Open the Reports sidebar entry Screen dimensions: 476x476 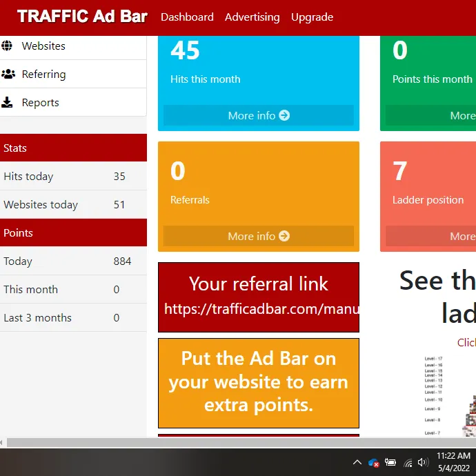[73, 102]
